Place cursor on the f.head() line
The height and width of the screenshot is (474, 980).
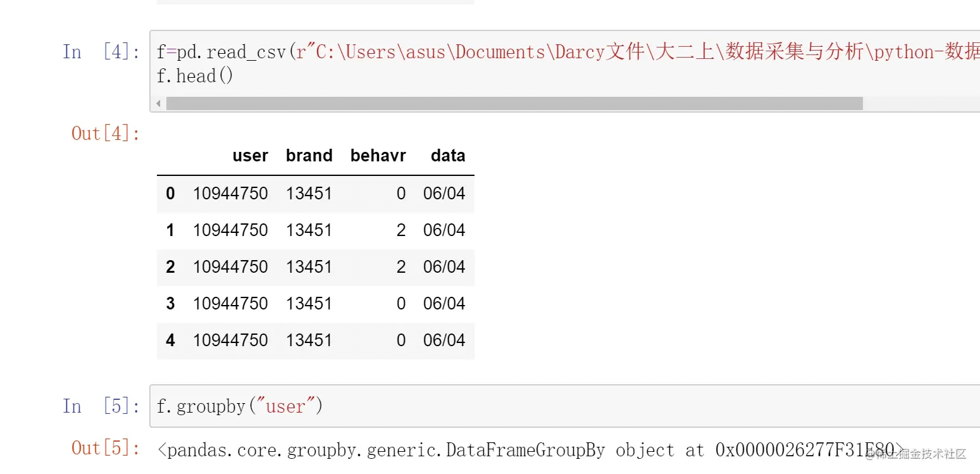(195, 77)
